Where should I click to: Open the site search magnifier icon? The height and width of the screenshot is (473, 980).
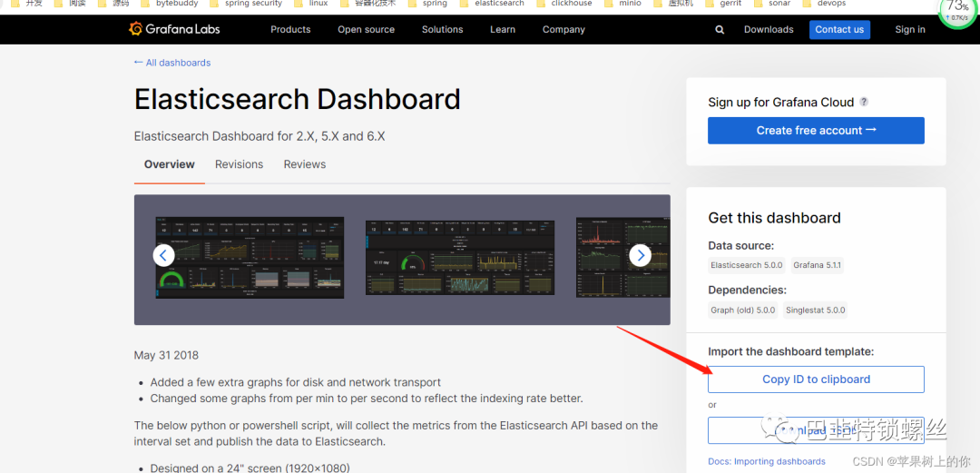pos(720,29)
